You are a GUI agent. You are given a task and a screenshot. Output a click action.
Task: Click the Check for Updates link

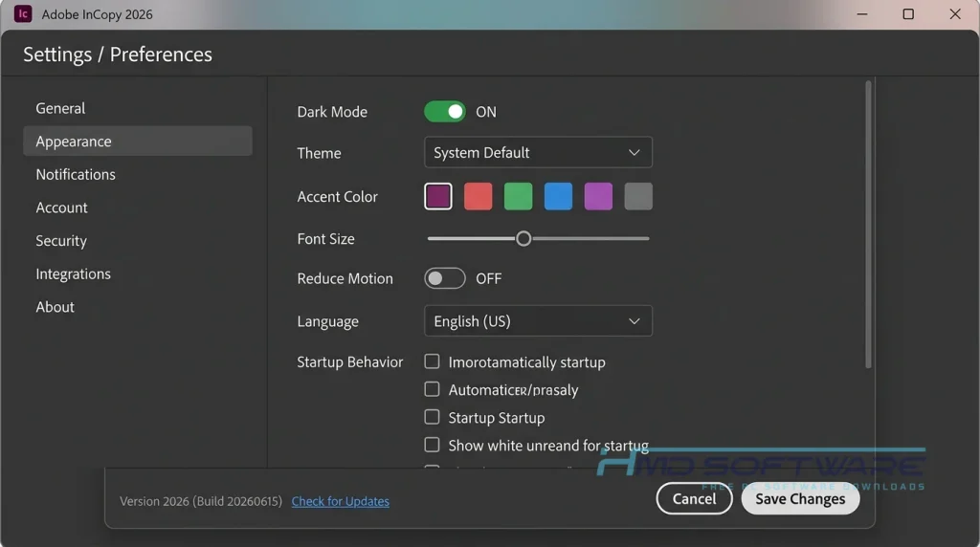pos(340,501)
